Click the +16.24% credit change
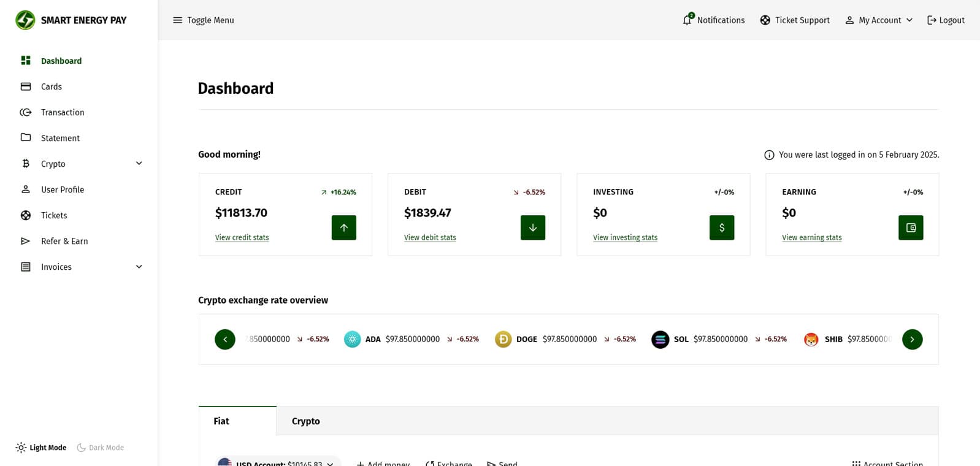980x466 pixels. 339,192
